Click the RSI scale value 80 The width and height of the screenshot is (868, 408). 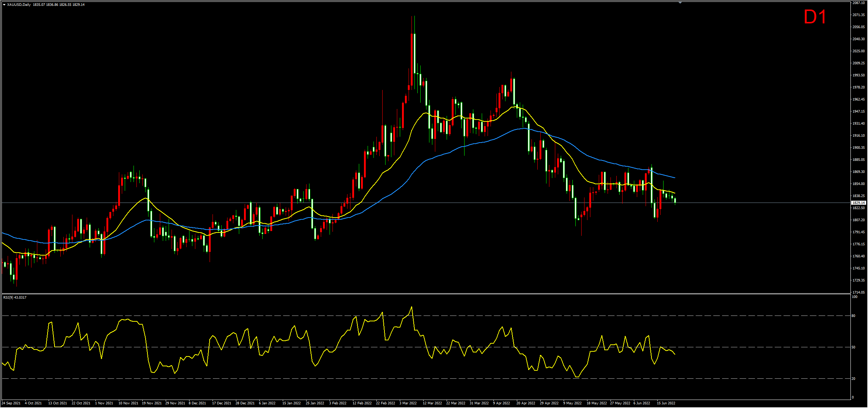pos(854,316)
